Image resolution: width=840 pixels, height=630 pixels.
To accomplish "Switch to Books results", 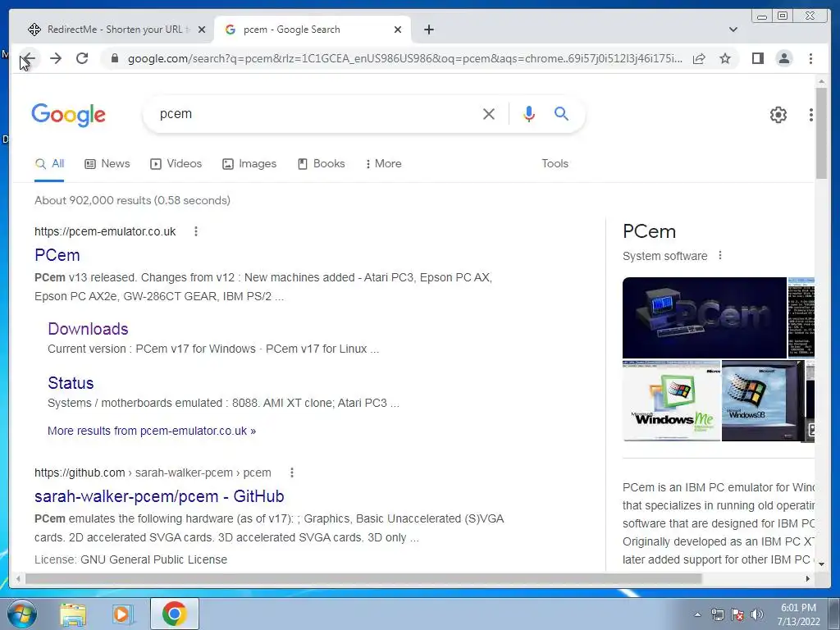I will tap(322, 163).
